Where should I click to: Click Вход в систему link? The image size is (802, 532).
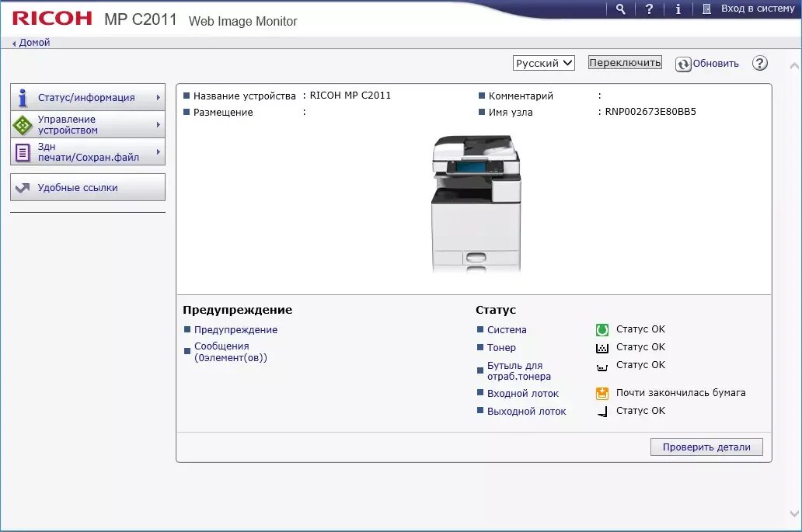pos(758,9)
